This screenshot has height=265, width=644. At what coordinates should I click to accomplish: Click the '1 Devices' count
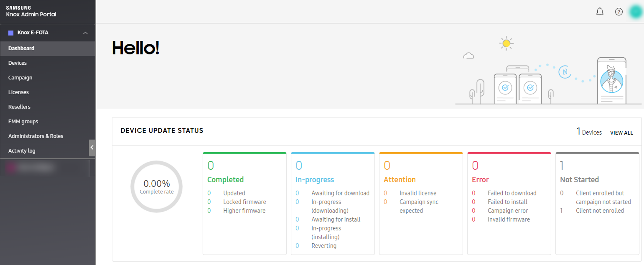pyautogui.click(x=589, y=132)
